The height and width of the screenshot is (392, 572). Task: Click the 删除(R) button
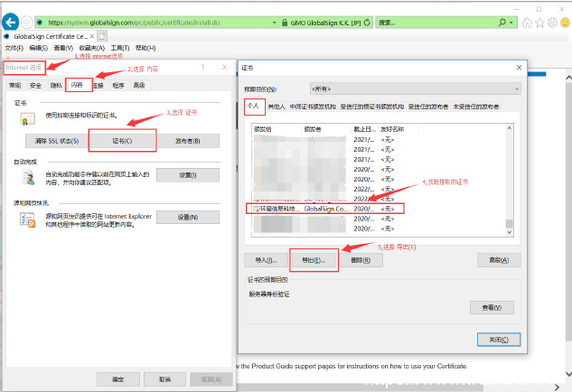pyautogui.click(x=361, y=260)
